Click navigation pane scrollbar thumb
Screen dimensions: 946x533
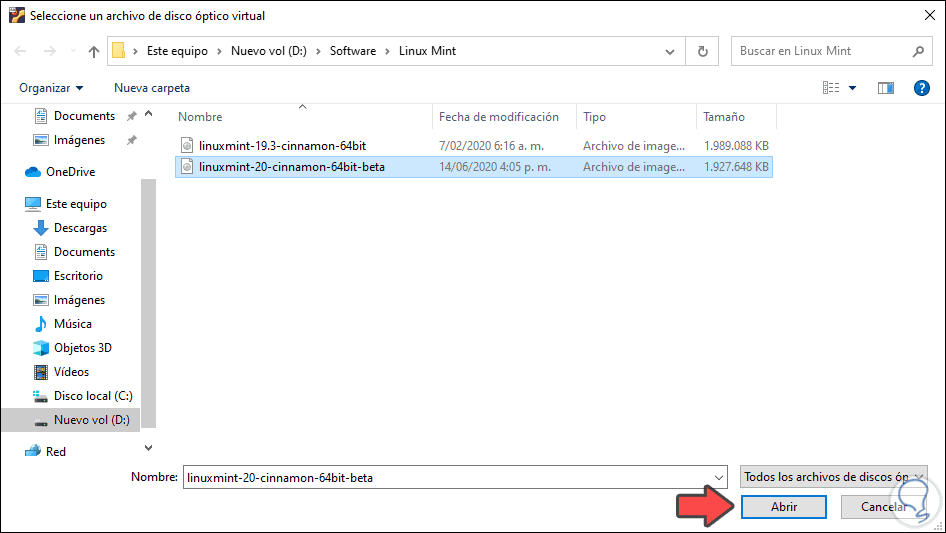pos(148,304)
